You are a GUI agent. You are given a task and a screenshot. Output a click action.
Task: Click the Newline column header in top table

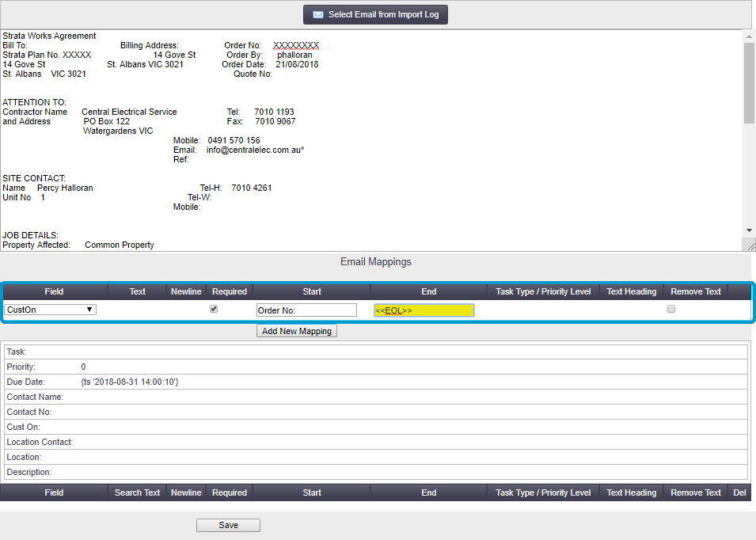coord(186,291)
